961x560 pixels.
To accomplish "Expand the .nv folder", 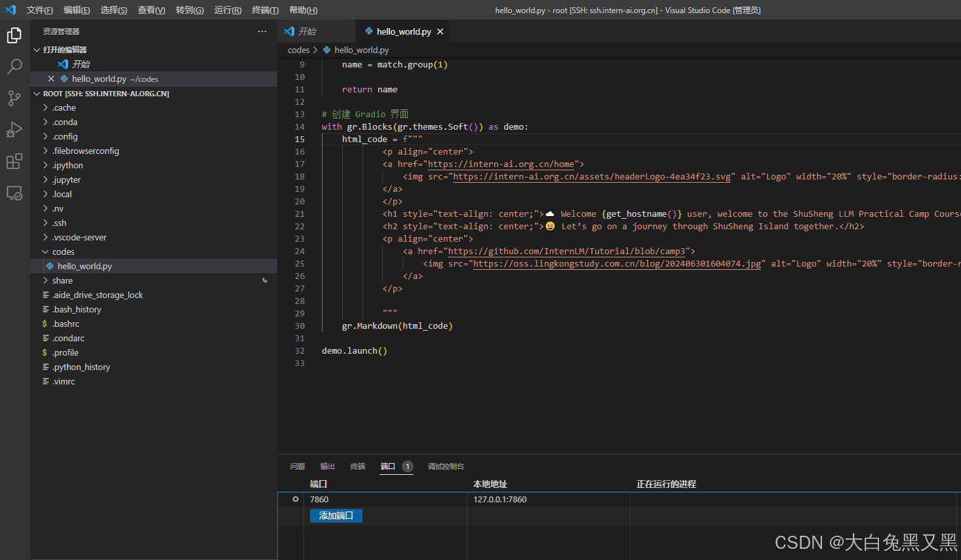I will (x=153, y=208).
